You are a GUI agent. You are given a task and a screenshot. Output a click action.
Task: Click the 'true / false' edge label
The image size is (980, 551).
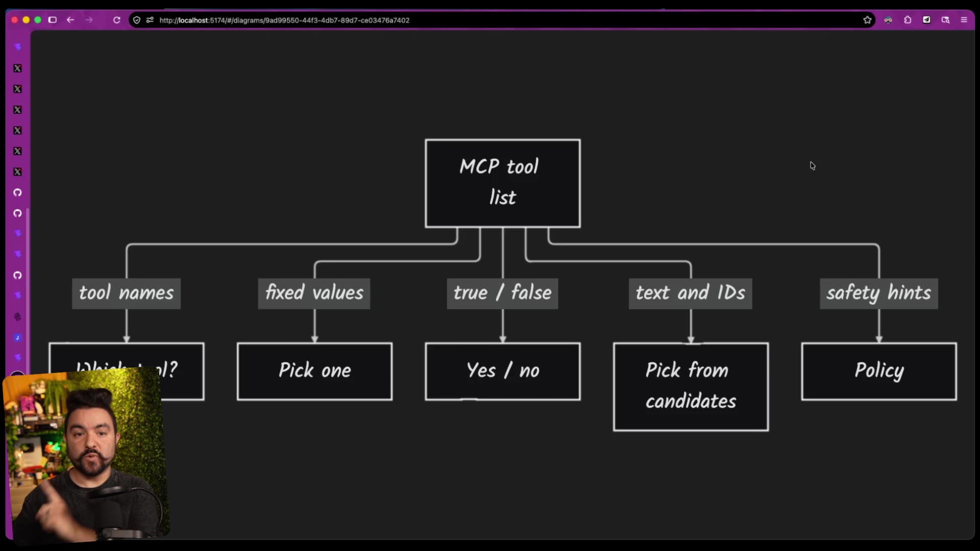click(502, 293)
